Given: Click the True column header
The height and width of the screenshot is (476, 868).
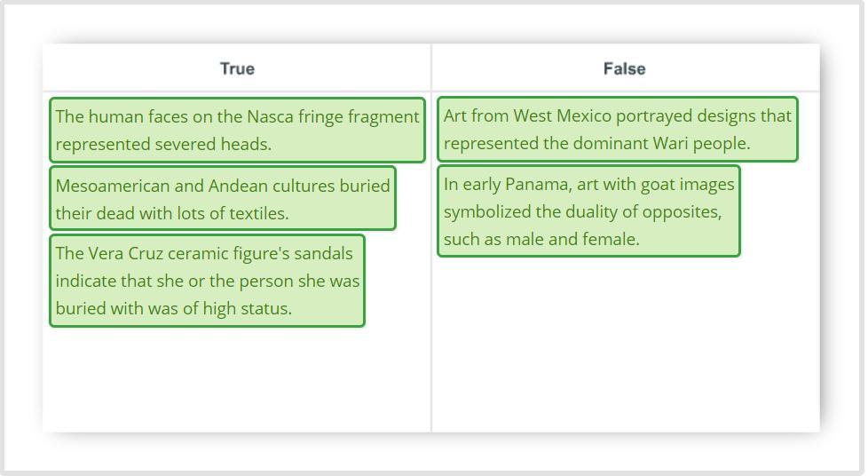Looking at the screenshot, I should pos(237,68).
